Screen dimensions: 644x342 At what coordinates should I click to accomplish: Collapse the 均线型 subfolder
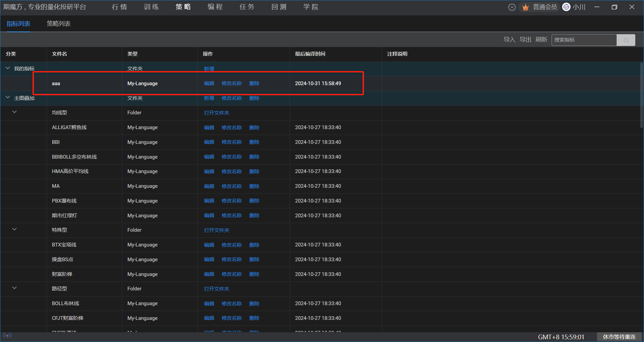[x=14, y=112]
